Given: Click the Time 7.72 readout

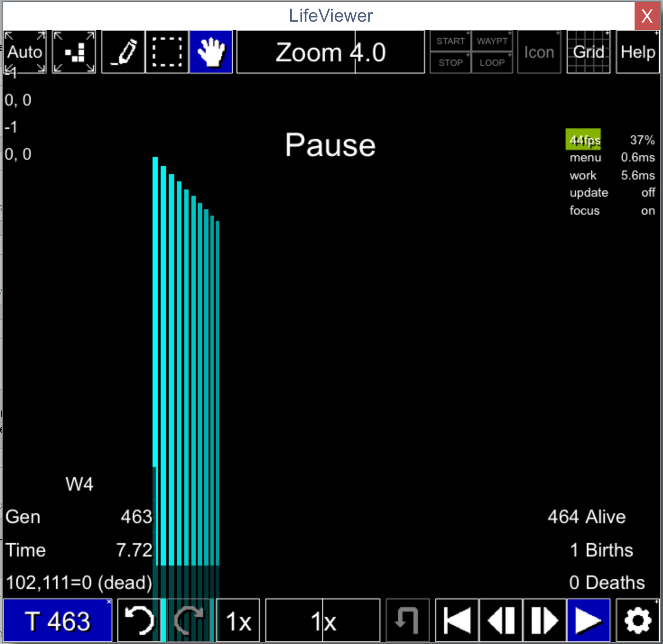Looking at the screenshot, I should click(79, 550).
